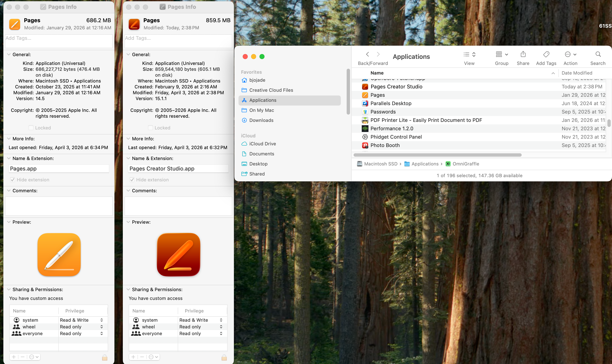Click the Finder horizontal scrollbar

437,155
